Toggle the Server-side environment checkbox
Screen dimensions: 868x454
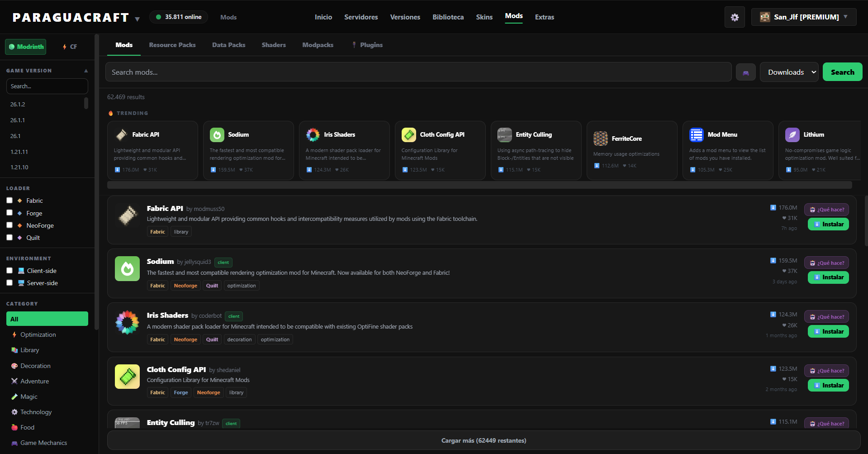9,283
